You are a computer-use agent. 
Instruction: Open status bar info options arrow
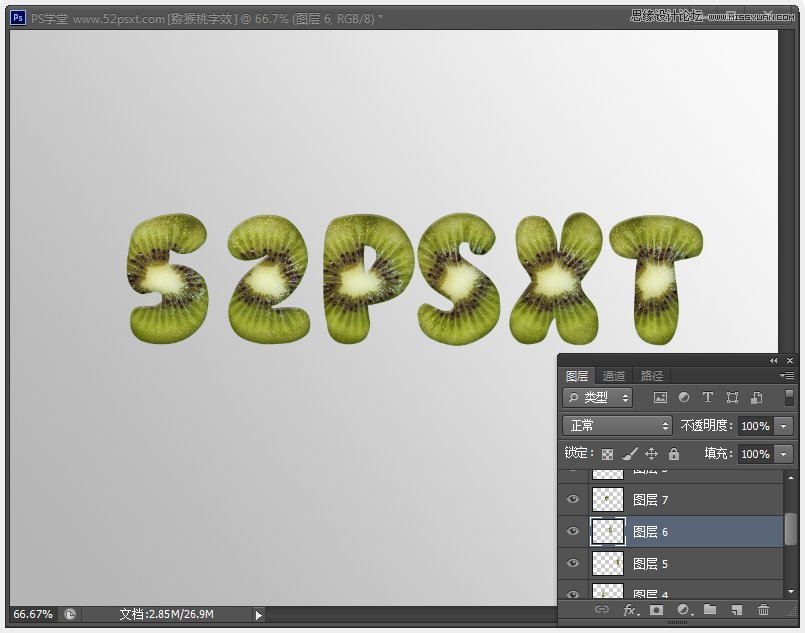click(x=258, y=615)
